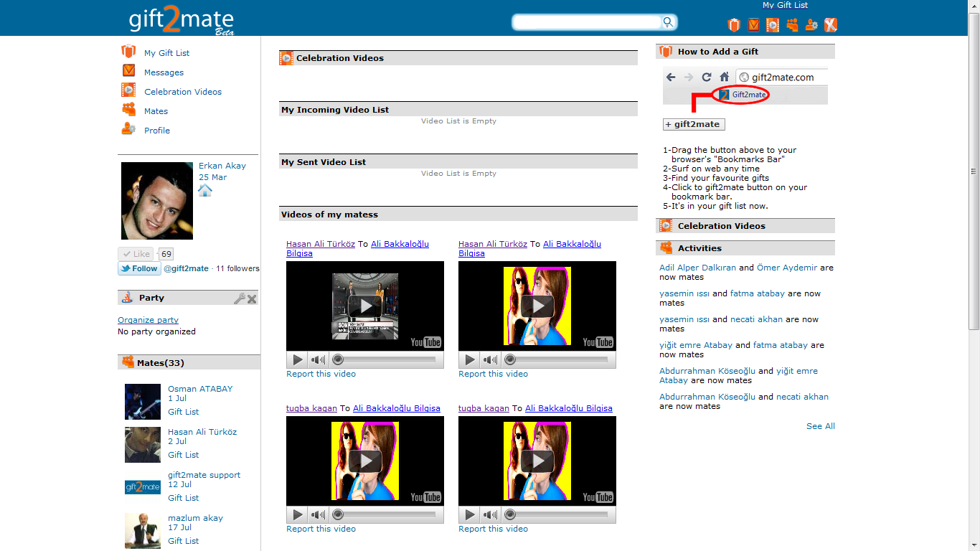This screenshot has width=980, height=551.
Task: Click the seek bar of Hasan Ali's cartoon video
Action: coord(557,359)
